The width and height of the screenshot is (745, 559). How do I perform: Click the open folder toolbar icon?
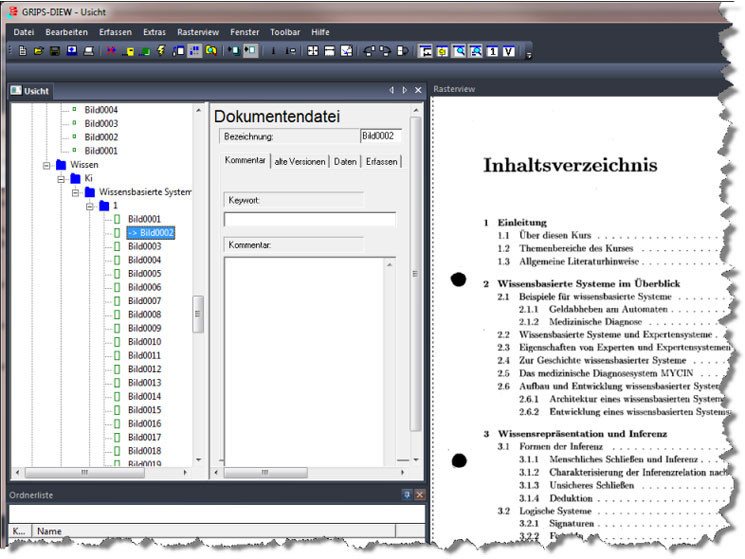click(38, 50)
